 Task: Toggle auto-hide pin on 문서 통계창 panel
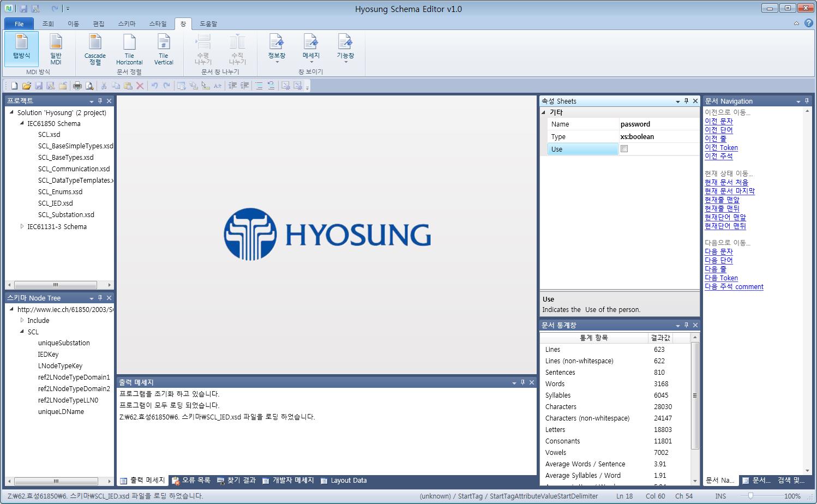point(686,325)
